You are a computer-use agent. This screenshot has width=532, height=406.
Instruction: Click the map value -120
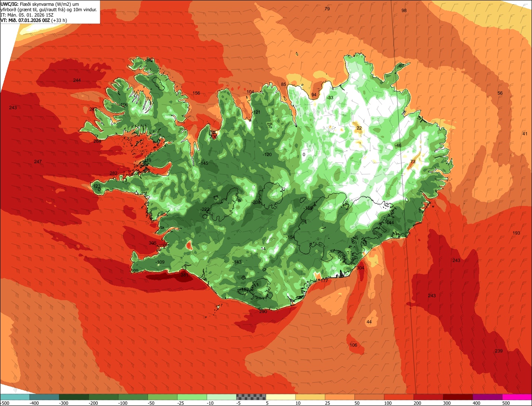coord(267,154)
